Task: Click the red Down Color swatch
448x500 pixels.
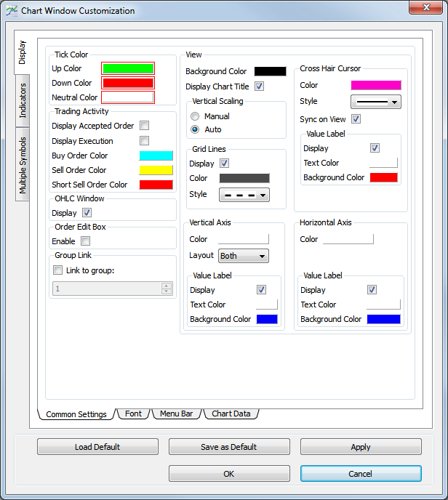Action: (127, 83)
